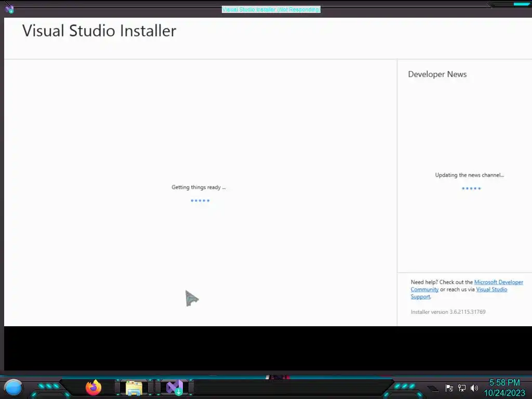Click the loading dots under Getting things ready
532x399 pixels.
[200, 201]
